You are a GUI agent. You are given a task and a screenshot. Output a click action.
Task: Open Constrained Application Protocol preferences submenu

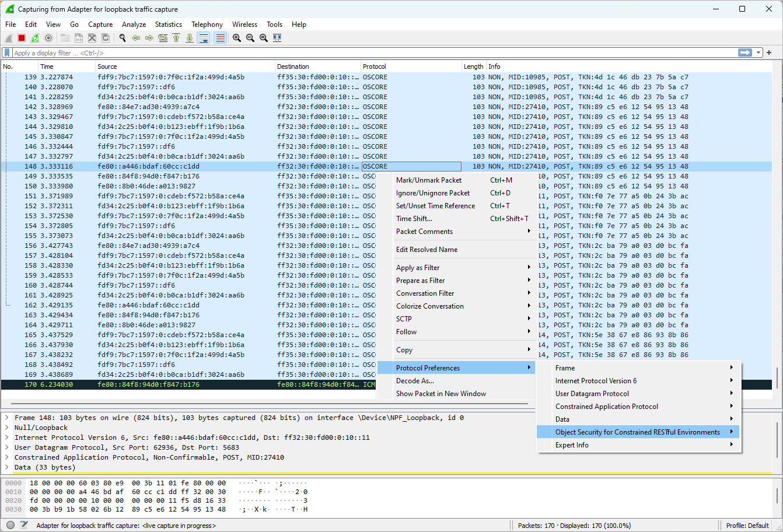click(x=638, y=407)
